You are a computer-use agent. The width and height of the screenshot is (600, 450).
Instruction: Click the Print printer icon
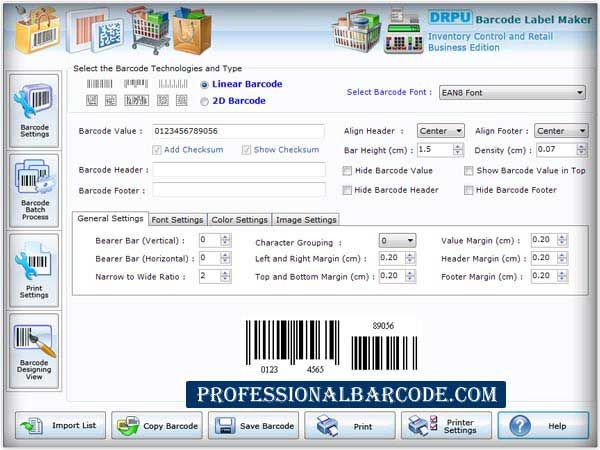click(328, 425)
